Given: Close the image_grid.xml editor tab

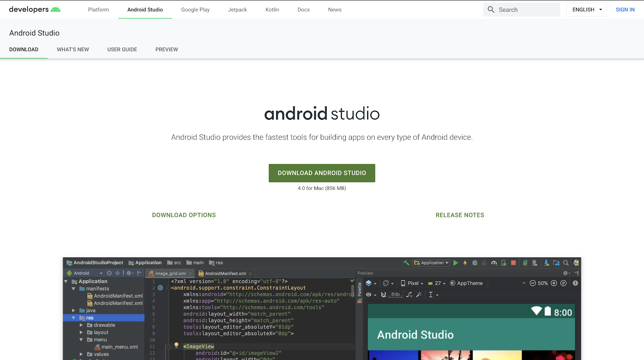Looking at the screenshot, I should coord(190,274).
